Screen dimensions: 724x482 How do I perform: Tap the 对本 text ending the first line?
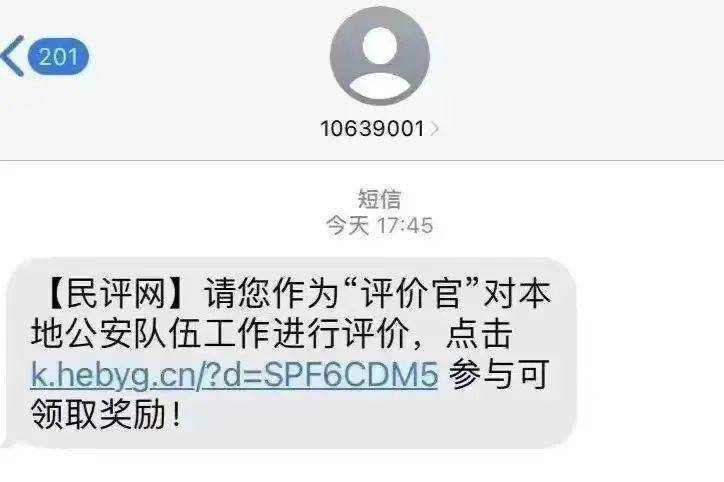(x=517, y=293)
